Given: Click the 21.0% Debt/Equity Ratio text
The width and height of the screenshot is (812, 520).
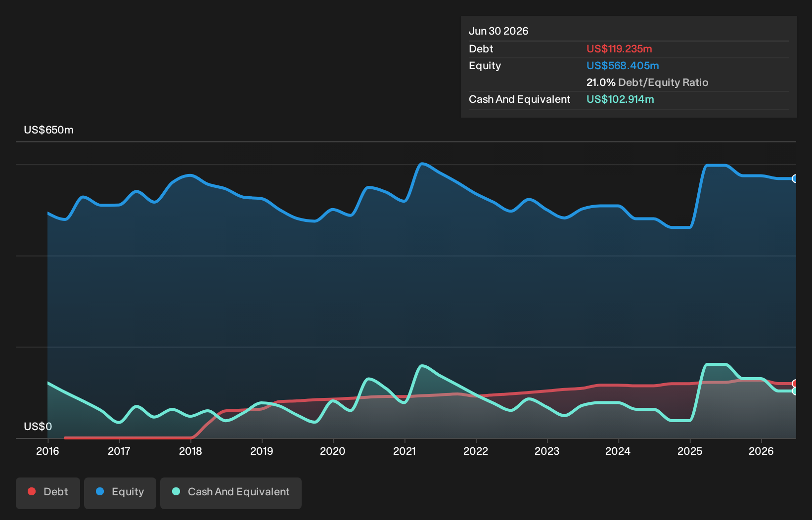Looking at the screenshot, I should click(647, 83).
